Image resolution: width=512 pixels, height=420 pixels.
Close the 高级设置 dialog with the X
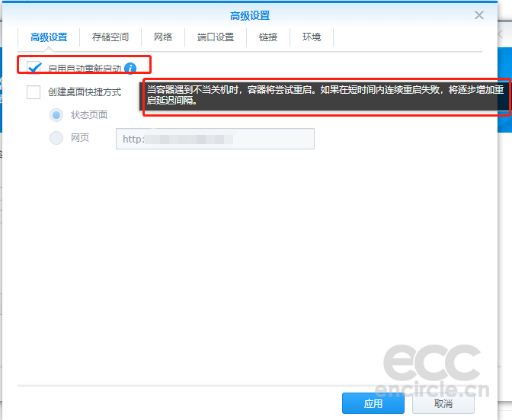tap(479, 15)
